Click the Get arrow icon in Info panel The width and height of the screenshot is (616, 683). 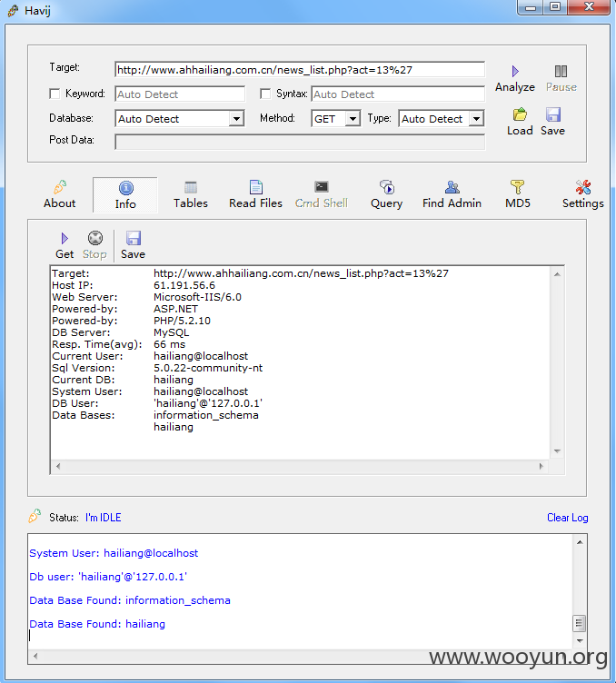(65, 238)
